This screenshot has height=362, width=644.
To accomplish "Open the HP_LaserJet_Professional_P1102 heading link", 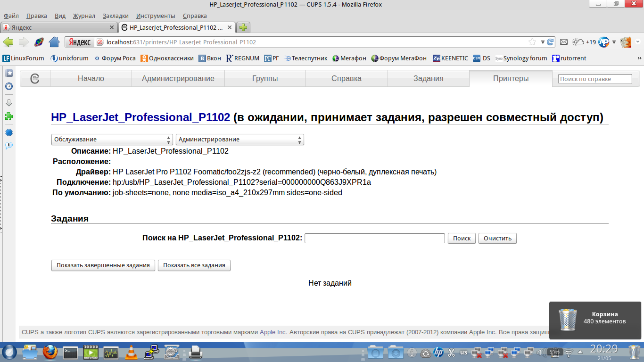I will (x=140, y=117).
